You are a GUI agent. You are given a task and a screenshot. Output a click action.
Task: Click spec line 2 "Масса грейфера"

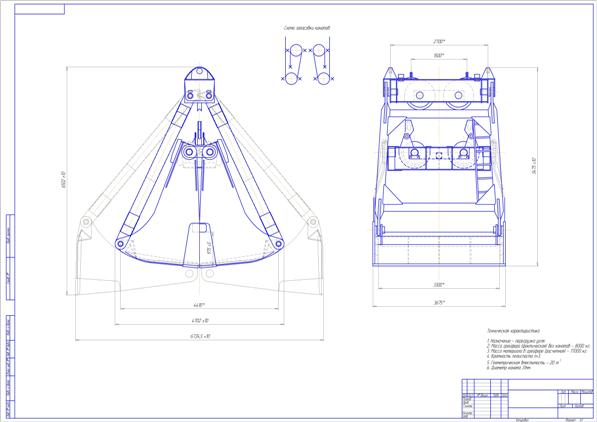(x=538, y=346)
